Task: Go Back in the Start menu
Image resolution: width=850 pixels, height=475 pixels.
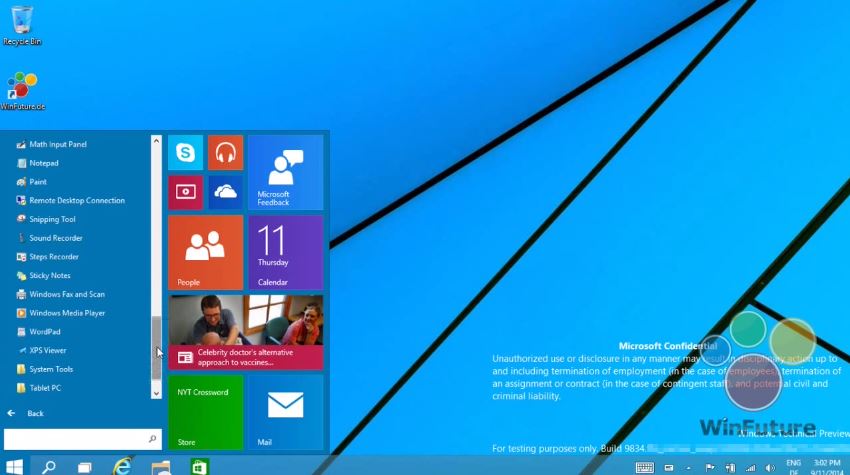Action: pos(25,413)
